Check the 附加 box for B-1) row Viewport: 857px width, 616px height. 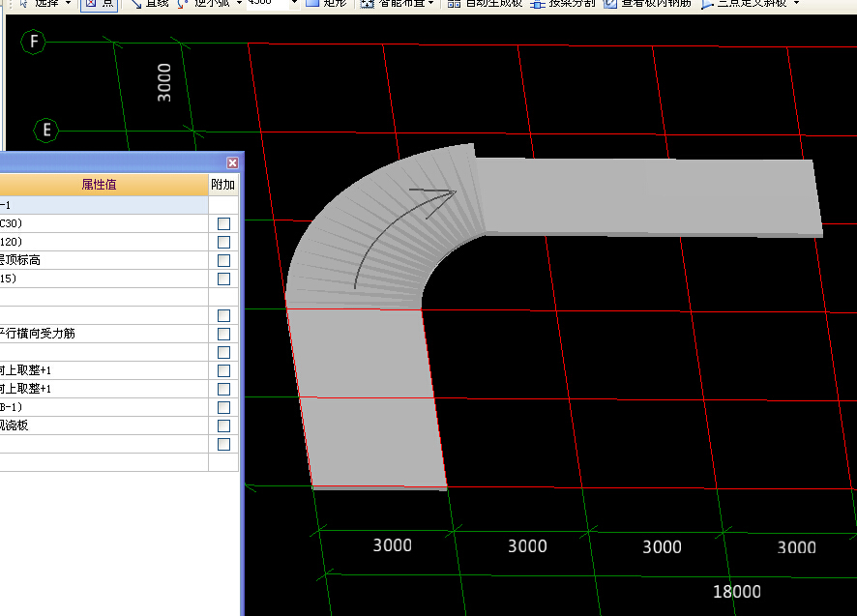point(223,407)
